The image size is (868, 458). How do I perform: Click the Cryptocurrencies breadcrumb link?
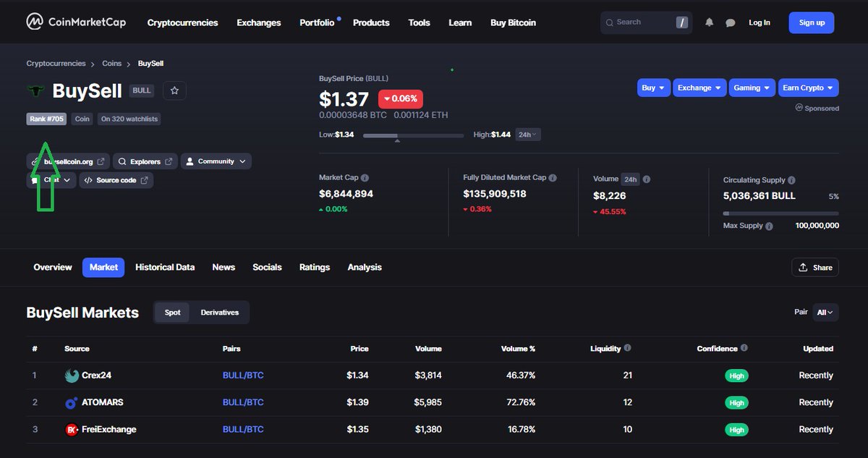(56, 64)
